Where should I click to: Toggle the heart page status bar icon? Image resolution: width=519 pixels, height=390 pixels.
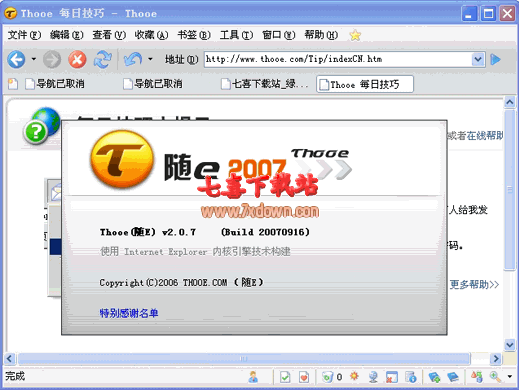(304, 377)
